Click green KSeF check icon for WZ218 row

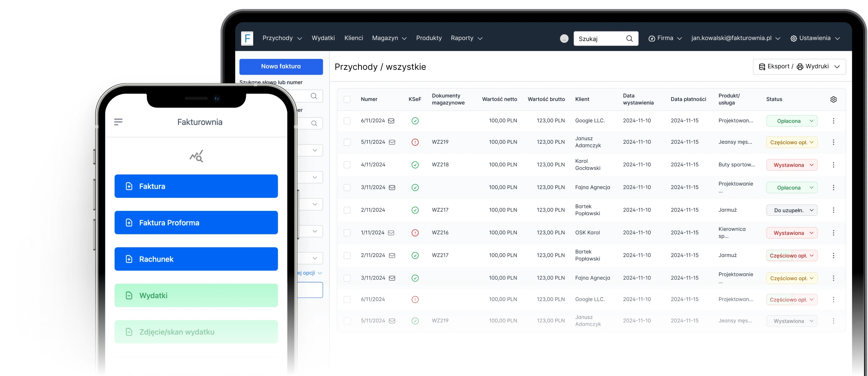(415, 165)
